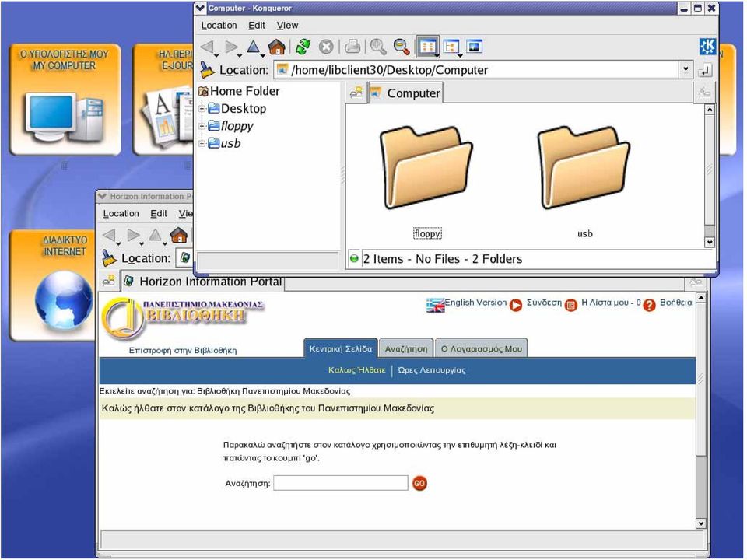Switch to image preview view mode
The width and height of the screenshot is (747, 560).
(x=475, y=46)
